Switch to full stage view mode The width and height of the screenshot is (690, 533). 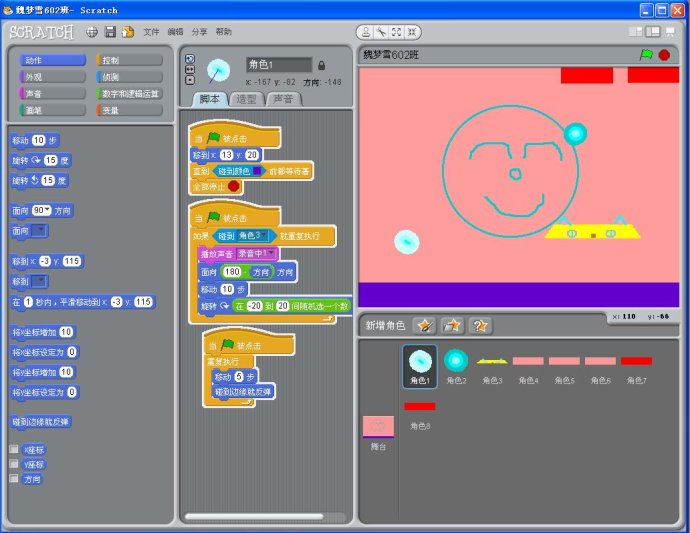pyautogui.click(x=653, y=32)
